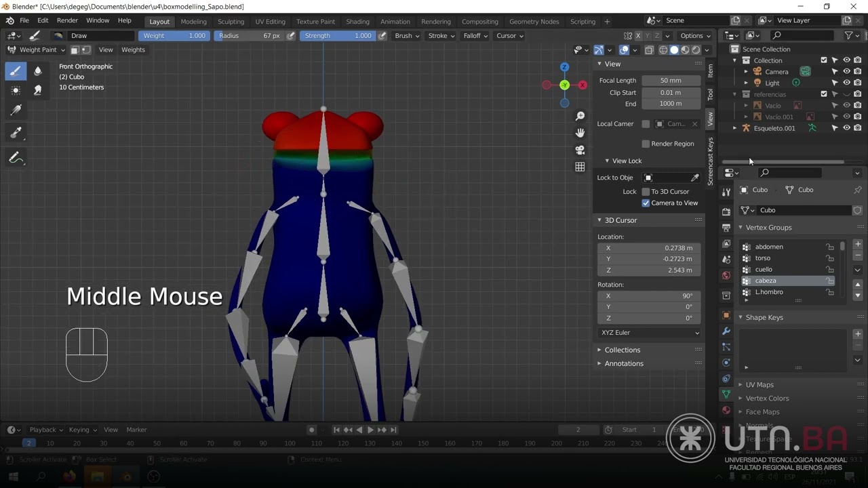This screenshot has width=868, height=488.
Task: Hide the Light object in viewport
Action: pos(846,83)
